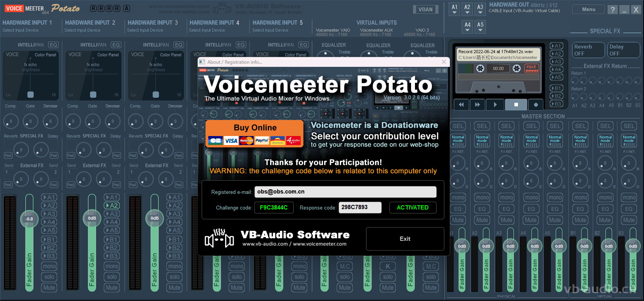This screenshot has width=644, height=301.
Task: Stop the cassette recorder
Action: coord(516,104)
